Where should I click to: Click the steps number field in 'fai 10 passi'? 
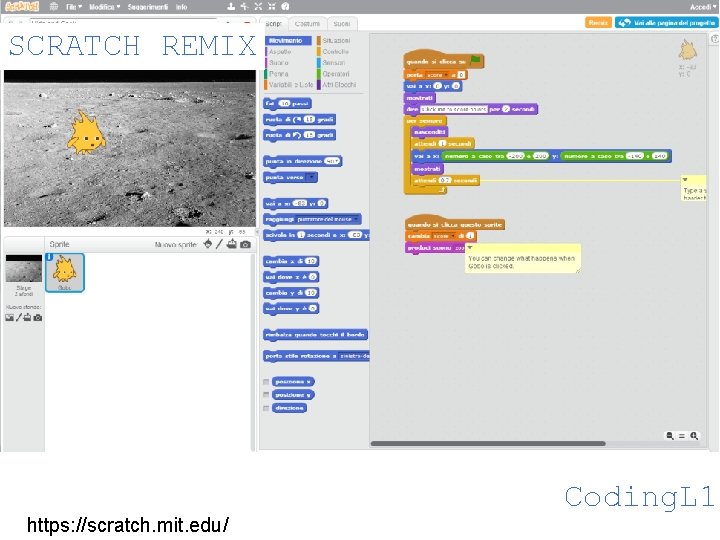click(x=285, y=104)
